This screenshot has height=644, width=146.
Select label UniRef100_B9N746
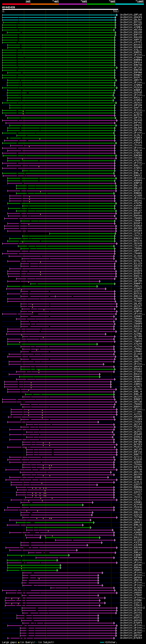(131, 65)
